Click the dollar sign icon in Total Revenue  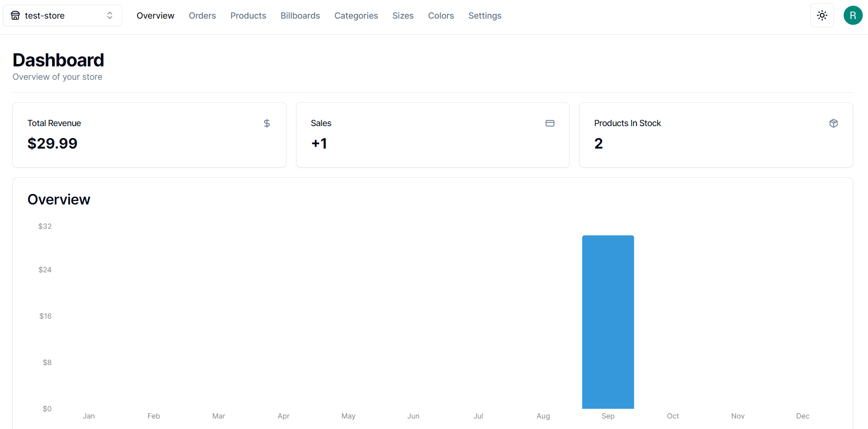pos(267,123)
